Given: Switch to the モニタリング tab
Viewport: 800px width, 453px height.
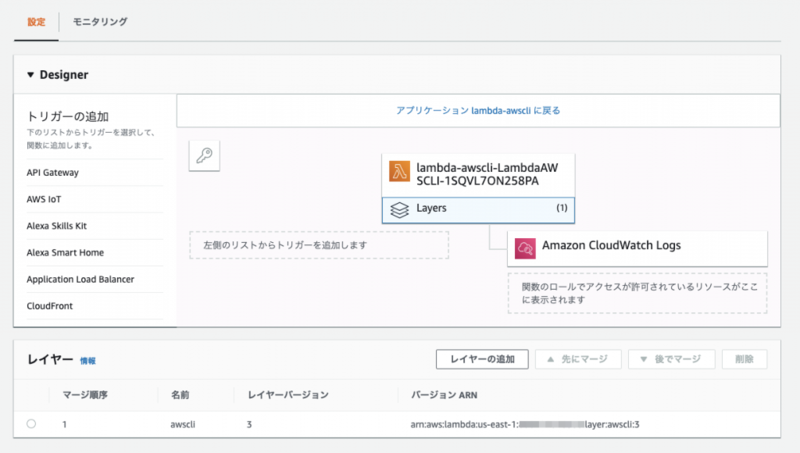Looking at the screenshot, I should (100, 22).
